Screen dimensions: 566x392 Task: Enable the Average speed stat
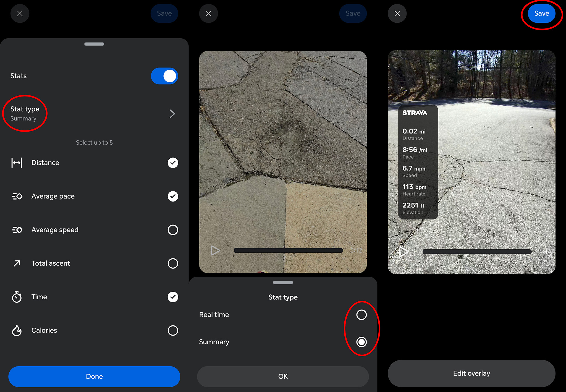(x=173, y=230)
